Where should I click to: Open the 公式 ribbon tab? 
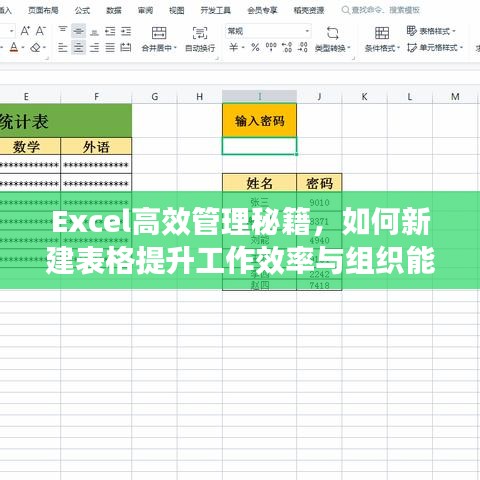tap(82, 10)
